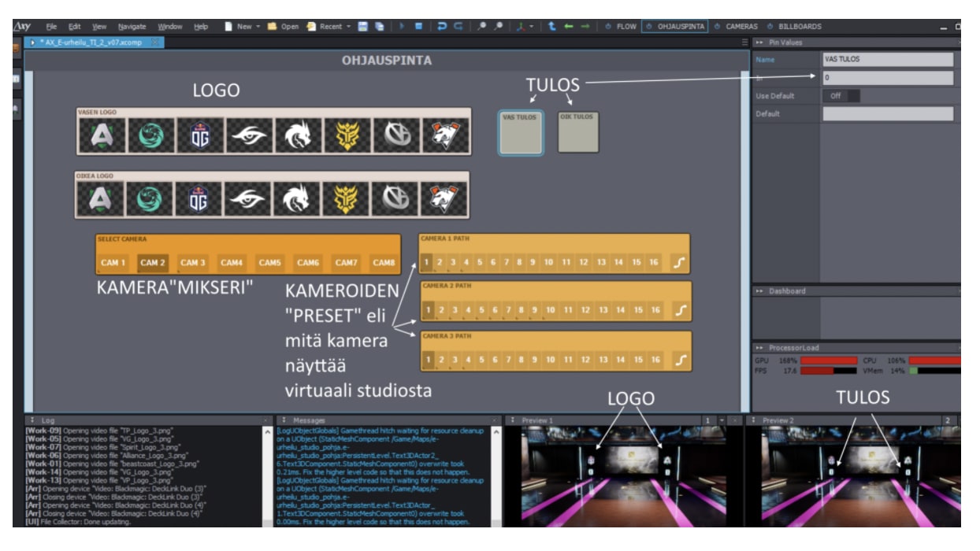Open the Navigate menu
Viewport: 980px width, 551px height.
coord(132,26)
